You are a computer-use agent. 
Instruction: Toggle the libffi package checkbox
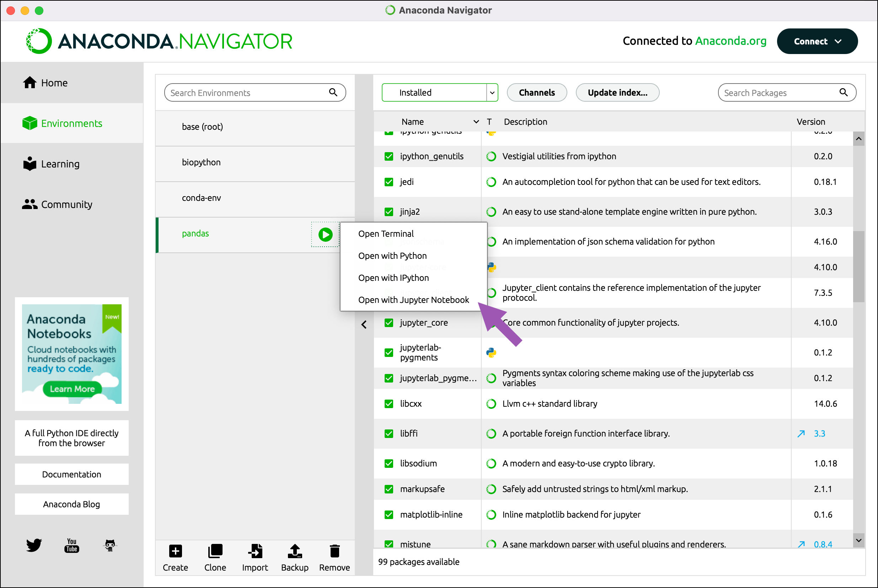tap(389, 434)
